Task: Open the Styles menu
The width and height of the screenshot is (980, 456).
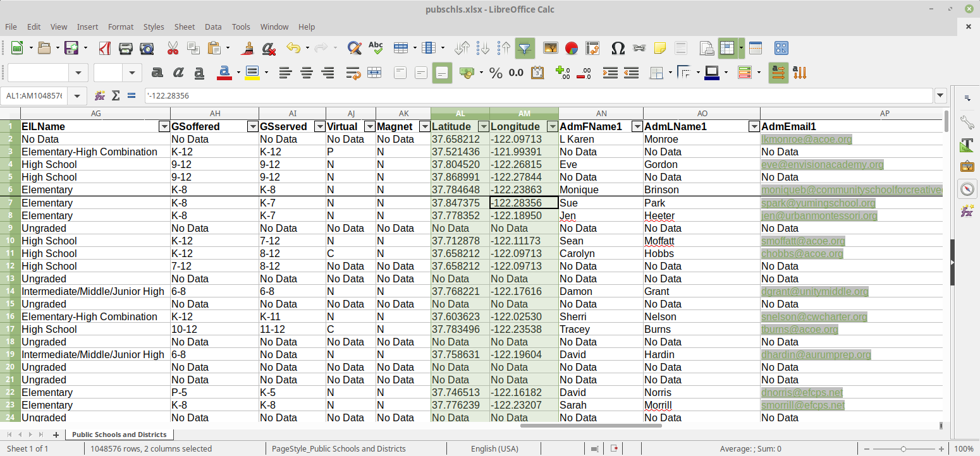Action: [x=154, y=27]
